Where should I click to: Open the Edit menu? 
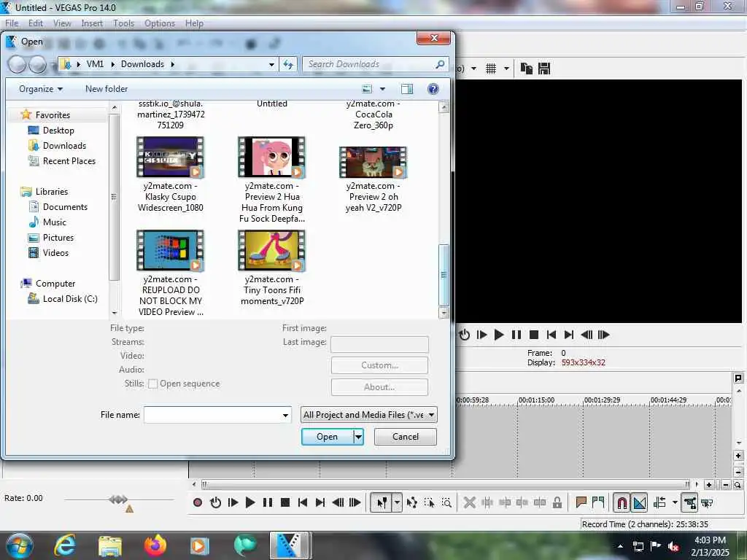tap(35, 23)
